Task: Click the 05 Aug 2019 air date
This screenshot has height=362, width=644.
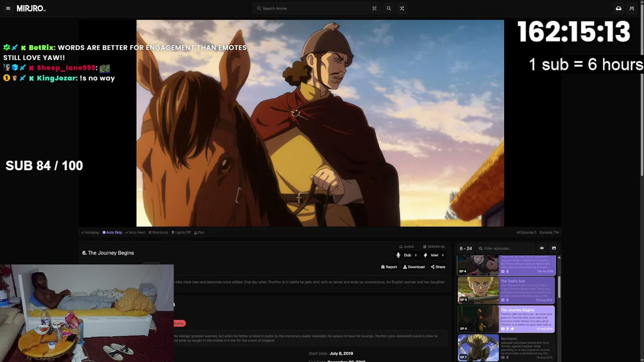Action: [x=544, y=300]
